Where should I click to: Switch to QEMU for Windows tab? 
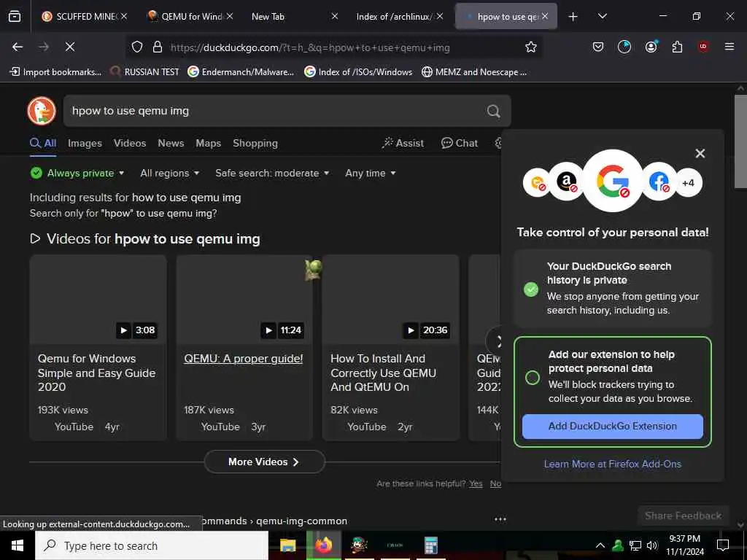[190, 16]
